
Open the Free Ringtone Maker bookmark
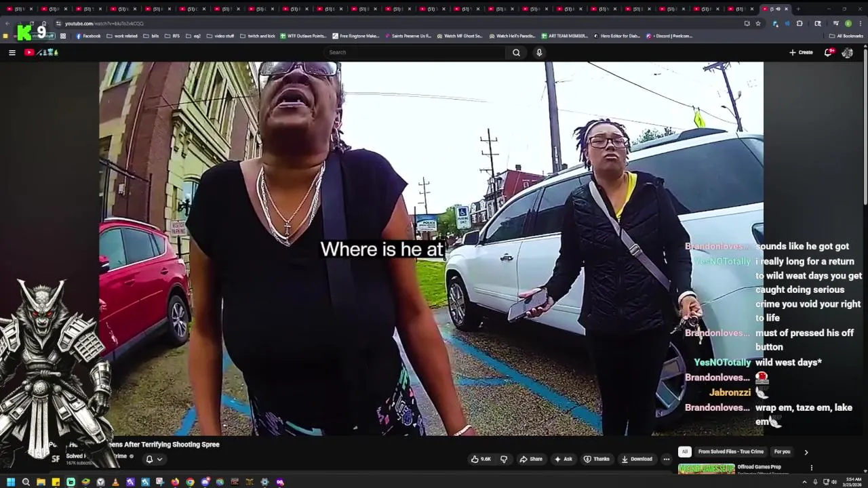(x=355, y=36)
